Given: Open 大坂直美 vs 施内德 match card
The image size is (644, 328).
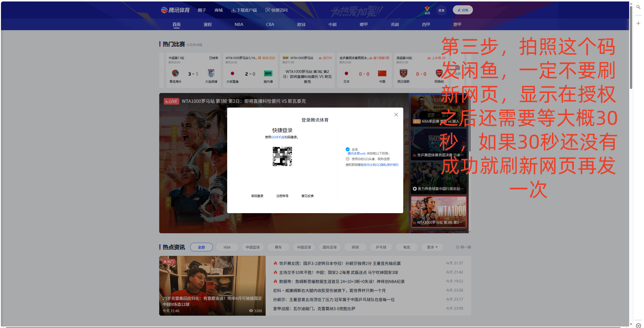Looking at the screenshot, I should 250,70.
